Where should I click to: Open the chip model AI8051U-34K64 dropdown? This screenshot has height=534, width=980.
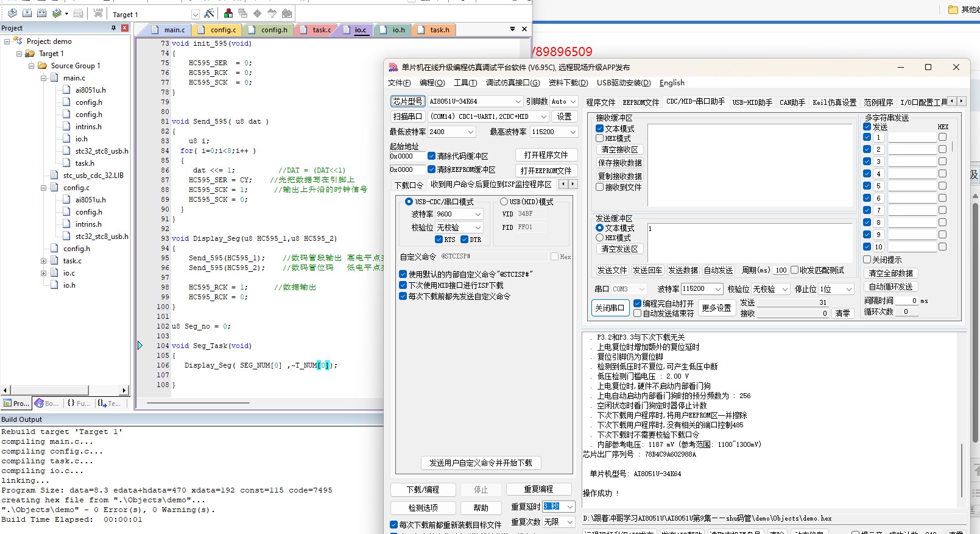coord(518,101)
